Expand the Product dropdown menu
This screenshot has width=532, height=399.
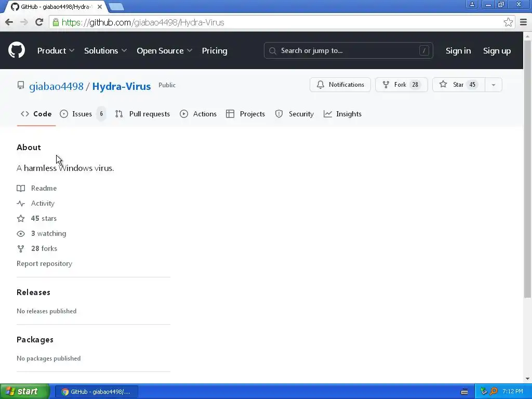click(56, 50)
